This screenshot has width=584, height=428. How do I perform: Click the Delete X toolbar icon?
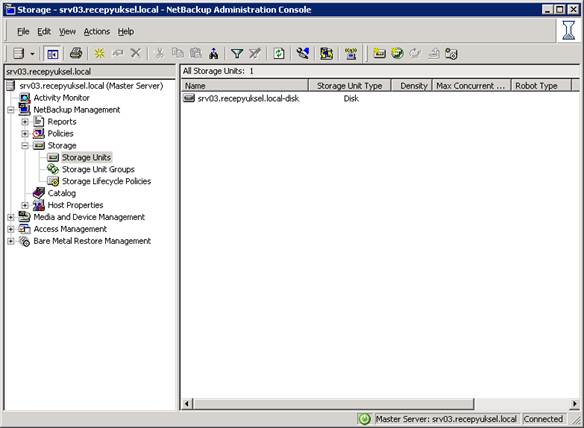tap(136, 53)
